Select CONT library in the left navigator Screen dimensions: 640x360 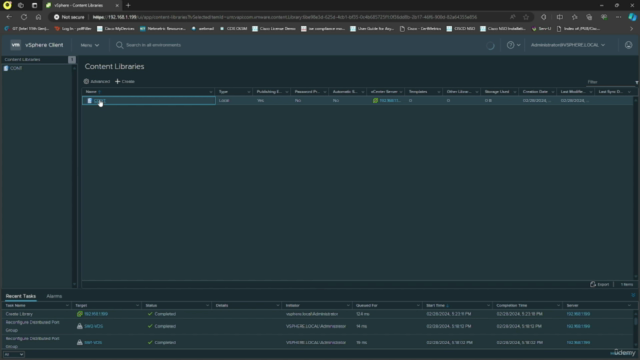(x=16, y=68)
